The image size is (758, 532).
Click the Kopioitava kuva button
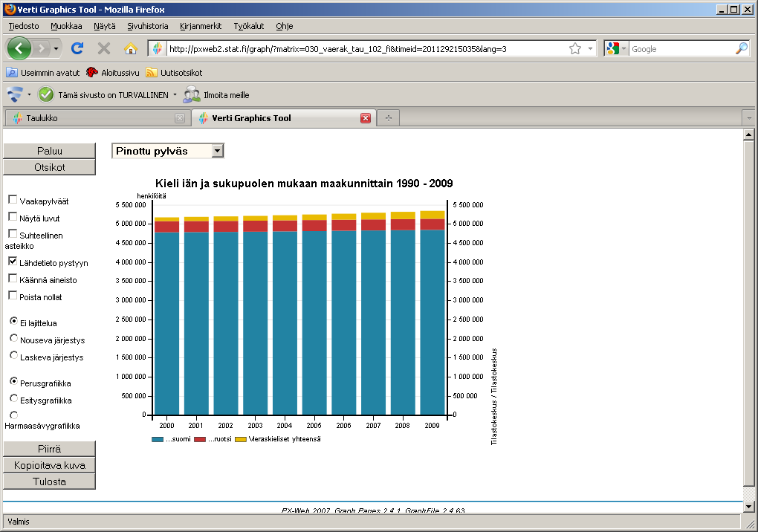tap(49, 465)
